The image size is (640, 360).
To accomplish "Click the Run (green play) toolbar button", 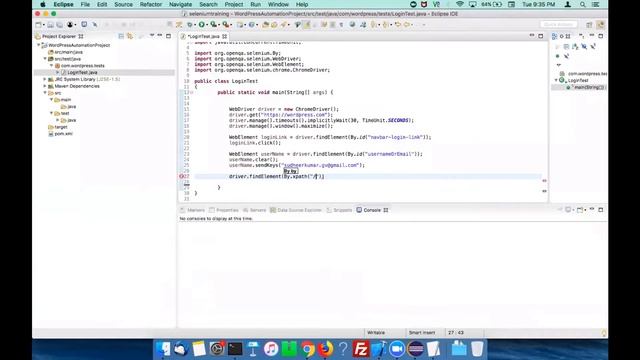I will [201, 24].
